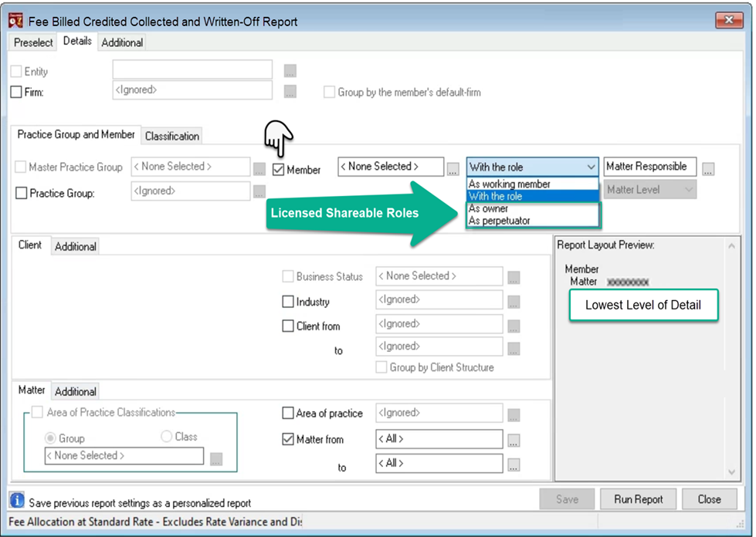Uncheck the Member checkbox
Viewport: 756px width, 537px height.
(278, 170)
